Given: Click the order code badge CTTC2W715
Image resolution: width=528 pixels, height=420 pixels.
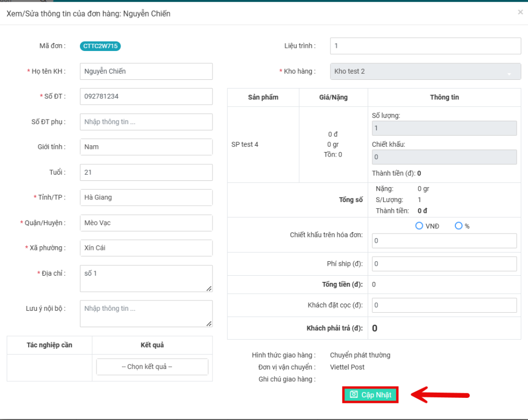Looking at the screenshot, I should 100,46.
